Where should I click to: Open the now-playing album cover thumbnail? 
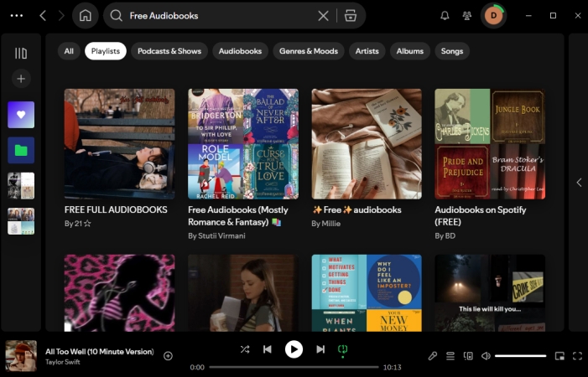(21, 356)
